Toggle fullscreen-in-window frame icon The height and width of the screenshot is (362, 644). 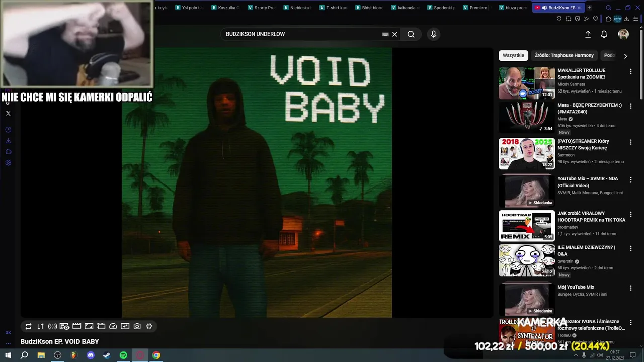pos(89,326)
